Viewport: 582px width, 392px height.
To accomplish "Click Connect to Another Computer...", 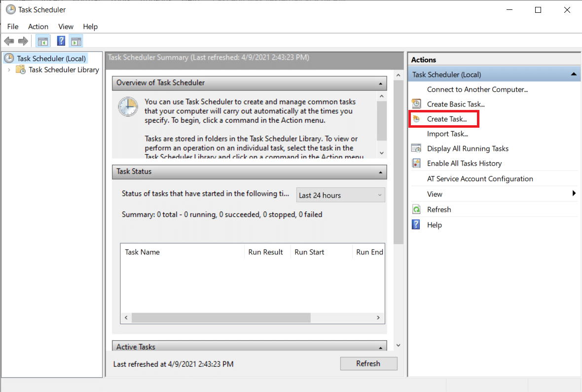I will [x=477, y=89].
